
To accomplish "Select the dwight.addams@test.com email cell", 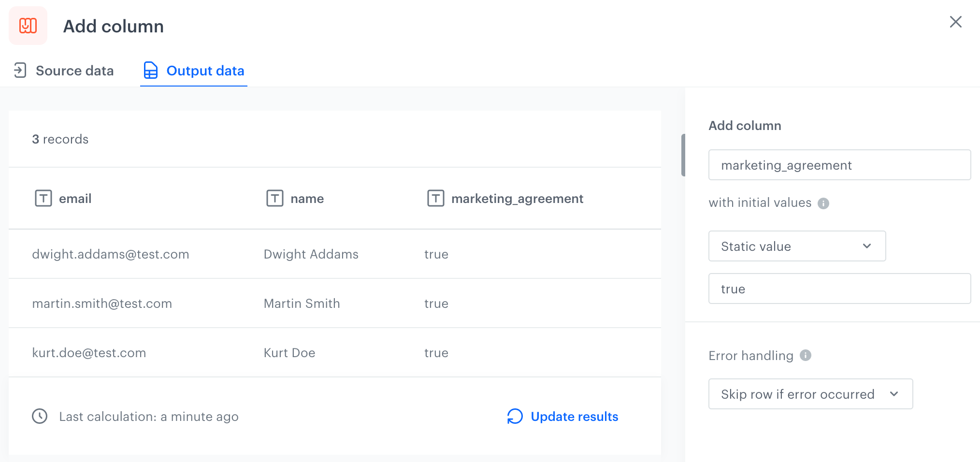I will pyautogui.click(x=111, y=254).
